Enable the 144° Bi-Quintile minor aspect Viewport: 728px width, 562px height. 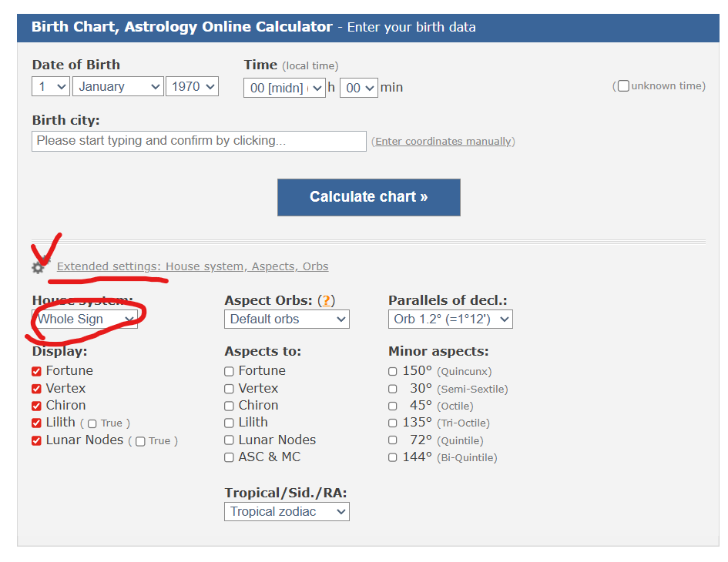[393, 457]
